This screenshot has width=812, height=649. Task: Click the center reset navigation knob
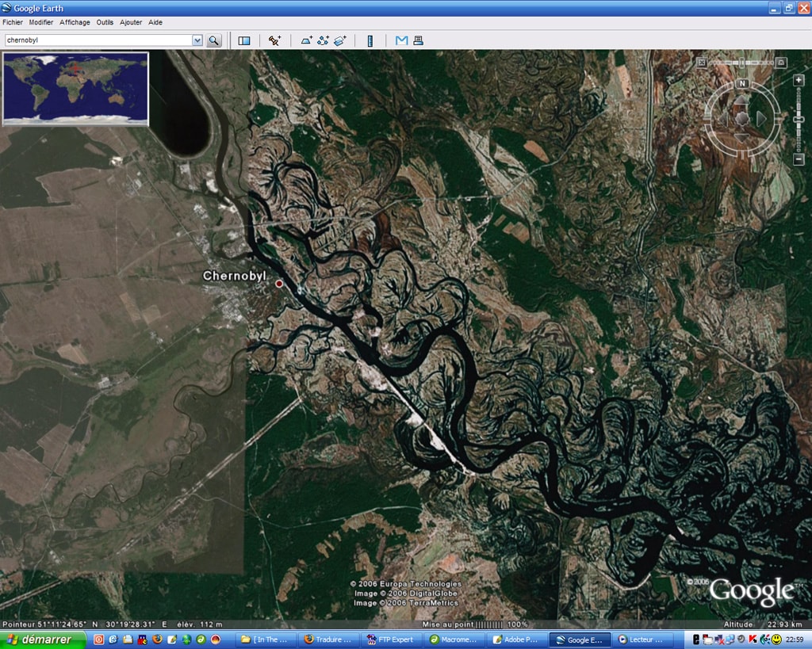tap(742, 119)
